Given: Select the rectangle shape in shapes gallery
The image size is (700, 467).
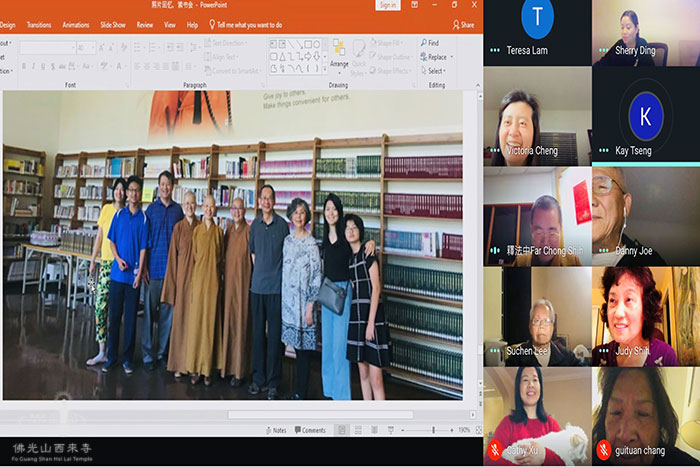Looking at the screenshot, I should pos(308,44).
